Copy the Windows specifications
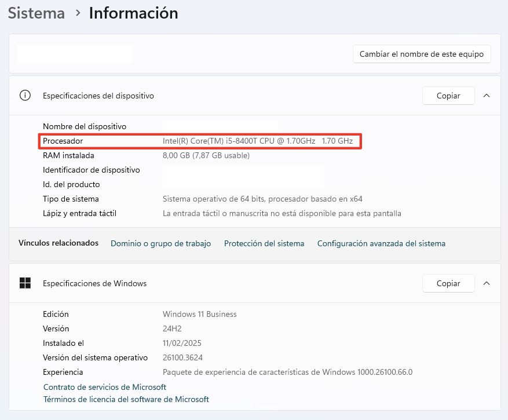This screenshot has width=508, height=420. coord(448,283)
